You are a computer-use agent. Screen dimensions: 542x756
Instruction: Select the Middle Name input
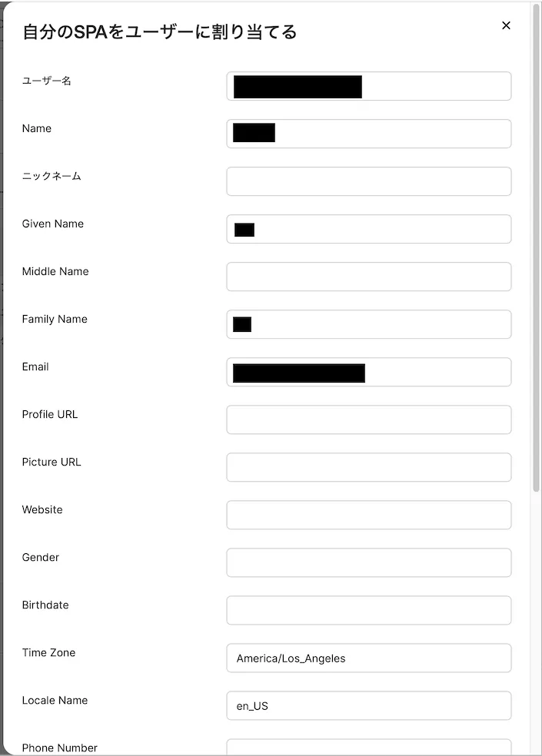tap(369, 277)
